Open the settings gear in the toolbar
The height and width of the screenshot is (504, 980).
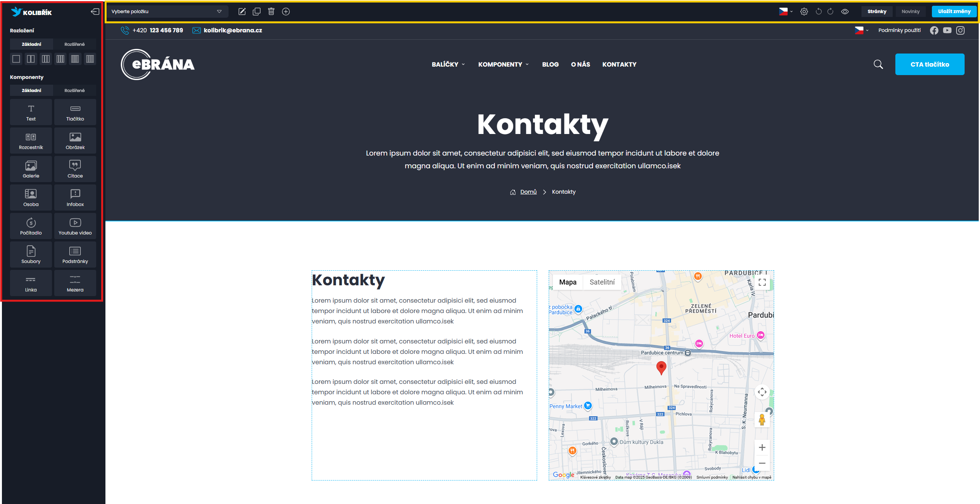(x=805, y=11)
